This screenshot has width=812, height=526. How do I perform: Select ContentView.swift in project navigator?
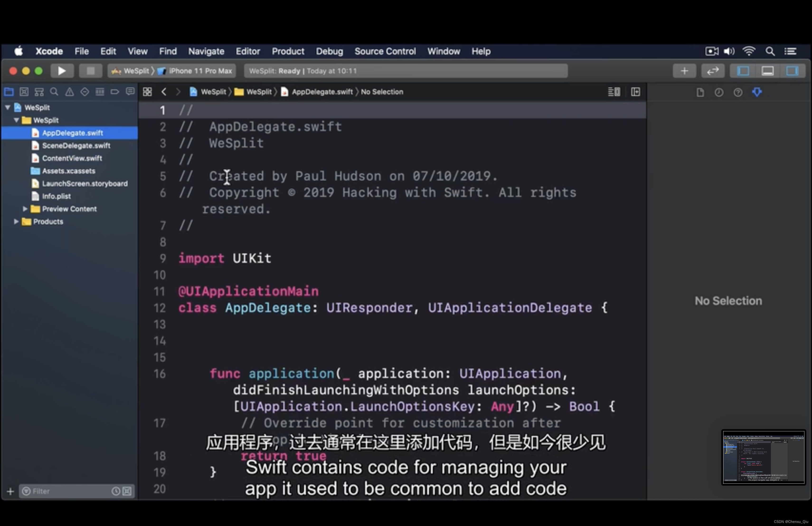click(x=72, y=158)
